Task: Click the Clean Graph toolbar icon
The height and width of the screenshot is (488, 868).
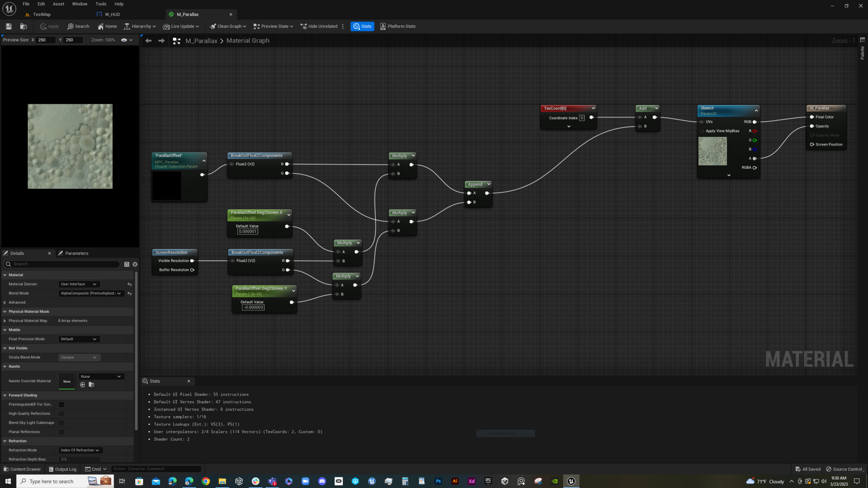Action: [227, 26]
